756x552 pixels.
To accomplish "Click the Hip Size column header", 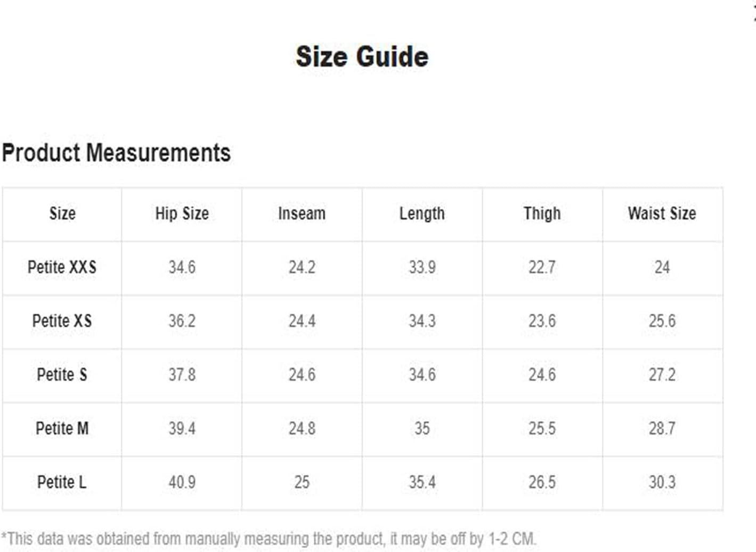I will point(182,213).
